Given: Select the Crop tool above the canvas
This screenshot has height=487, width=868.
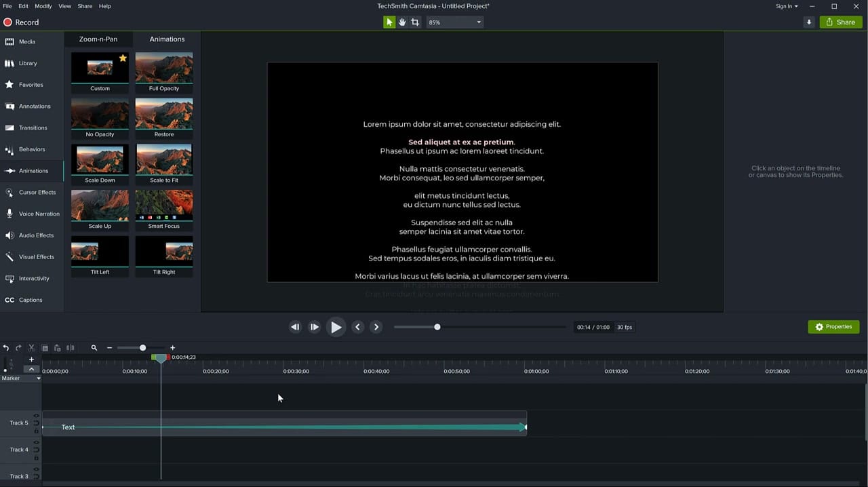Looking at the screenshot, I should pos(416,22).
